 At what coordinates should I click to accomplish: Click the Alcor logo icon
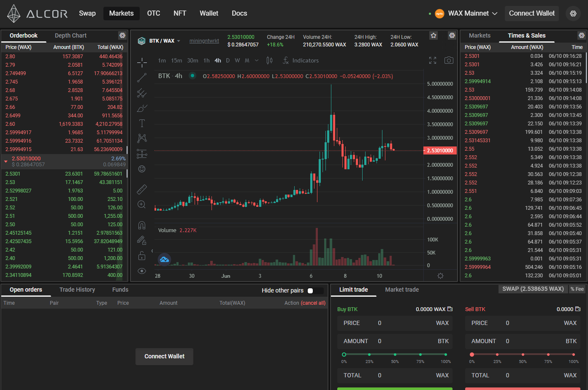(14, 14)
